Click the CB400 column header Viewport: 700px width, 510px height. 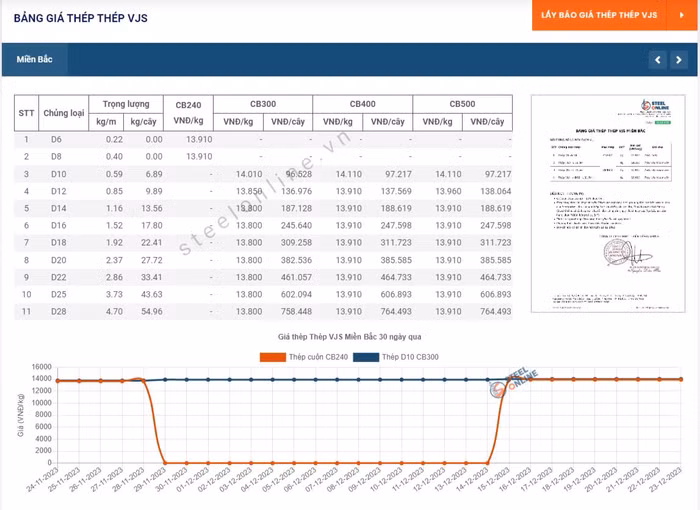pos(362,104)
